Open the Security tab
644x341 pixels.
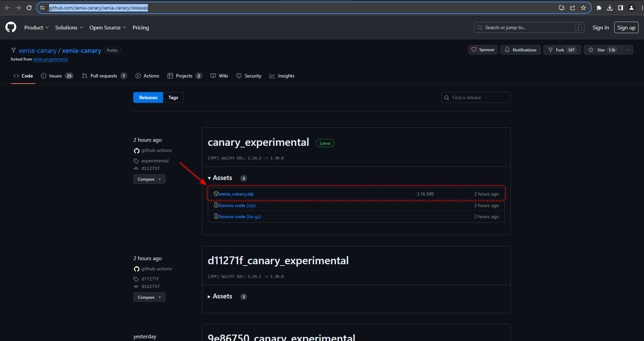click(249, 76)
